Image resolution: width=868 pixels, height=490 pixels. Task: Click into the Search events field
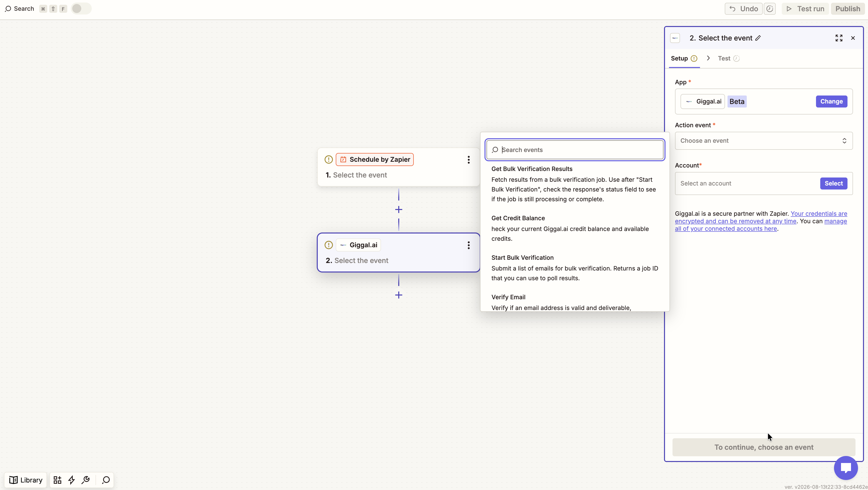(x=575, y=150)
